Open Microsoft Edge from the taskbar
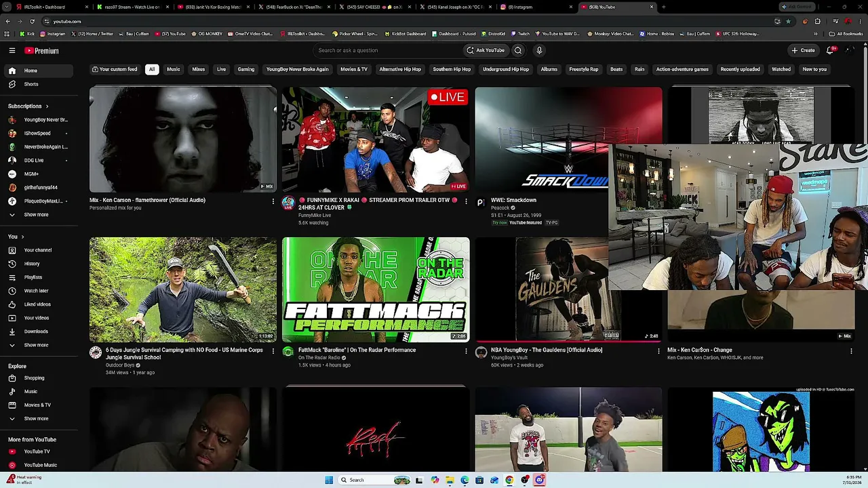This screenshot has height=488, width=868. click(465, 480)
